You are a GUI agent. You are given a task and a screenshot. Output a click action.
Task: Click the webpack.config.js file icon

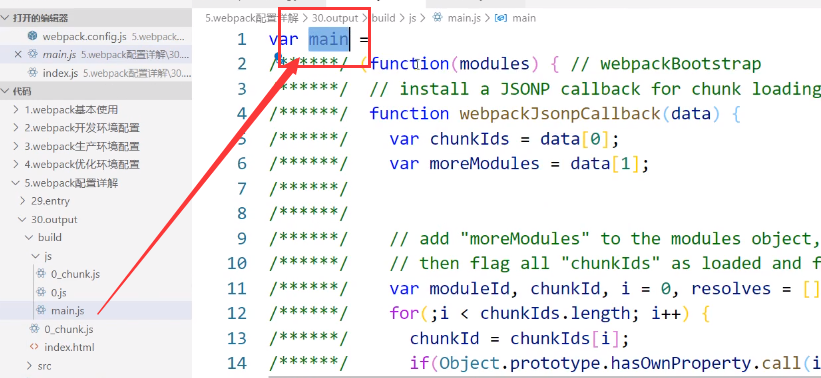(x=32, y=36)
